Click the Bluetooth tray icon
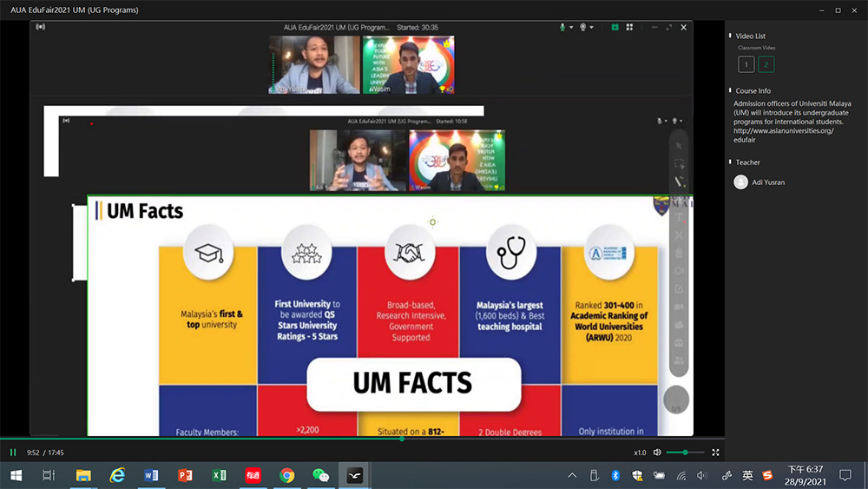This screenshot has width=868, height=489. [x=615, y=475]
